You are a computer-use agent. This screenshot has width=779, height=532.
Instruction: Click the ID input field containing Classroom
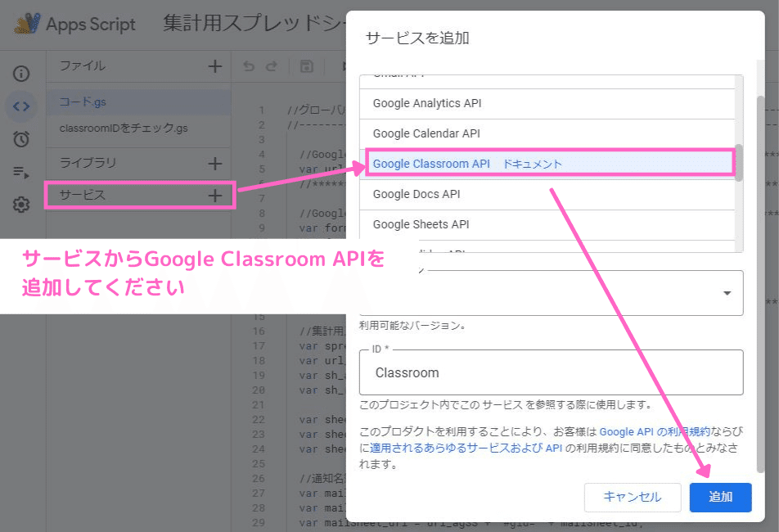(551, 372)
